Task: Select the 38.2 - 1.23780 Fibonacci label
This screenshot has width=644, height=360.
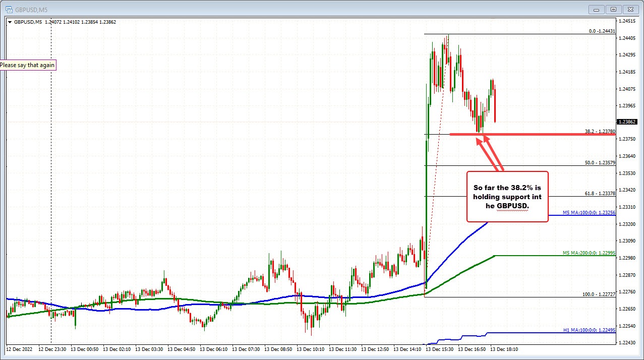Action: 600,131
